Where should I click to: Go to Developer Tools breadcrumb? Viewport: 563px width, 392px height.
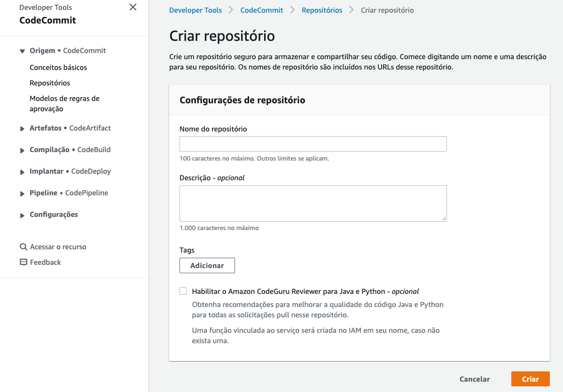(195, 10)
